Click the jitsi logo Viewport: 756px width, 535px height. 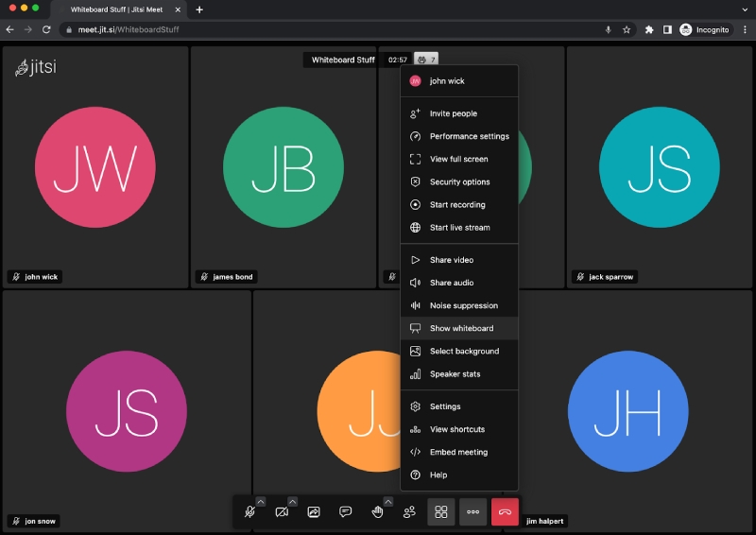(36, 67)
